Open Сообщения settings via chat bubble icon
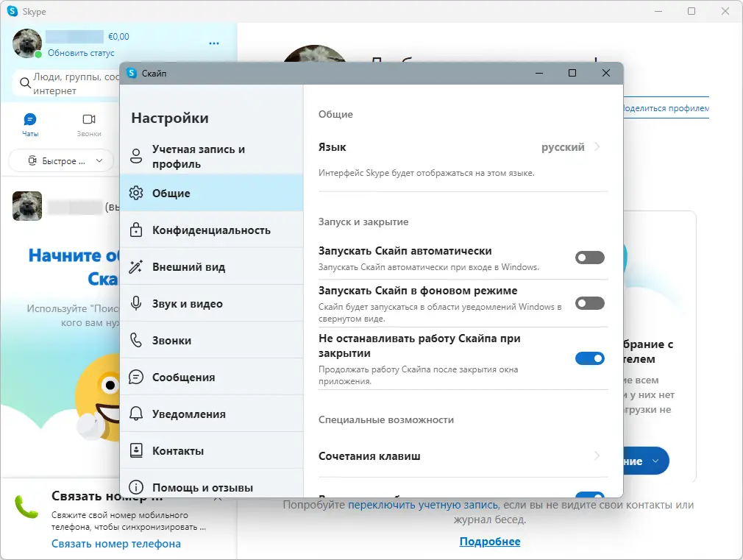The width and height of the screenshot is (743, 560). pos(136,376)
